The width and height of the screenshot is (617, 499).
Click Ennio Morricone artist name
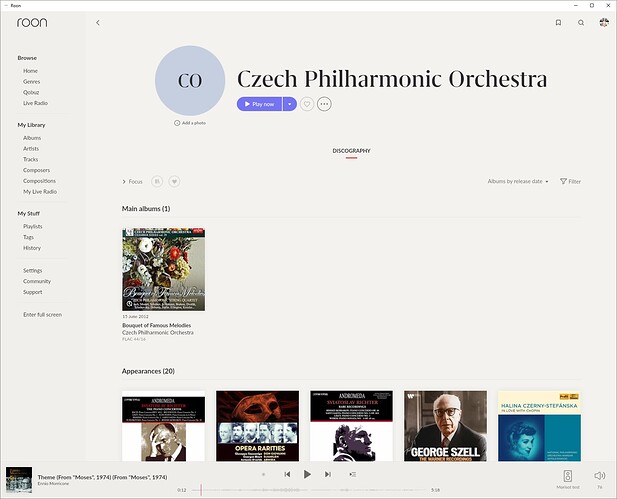(x=54, y=484)
